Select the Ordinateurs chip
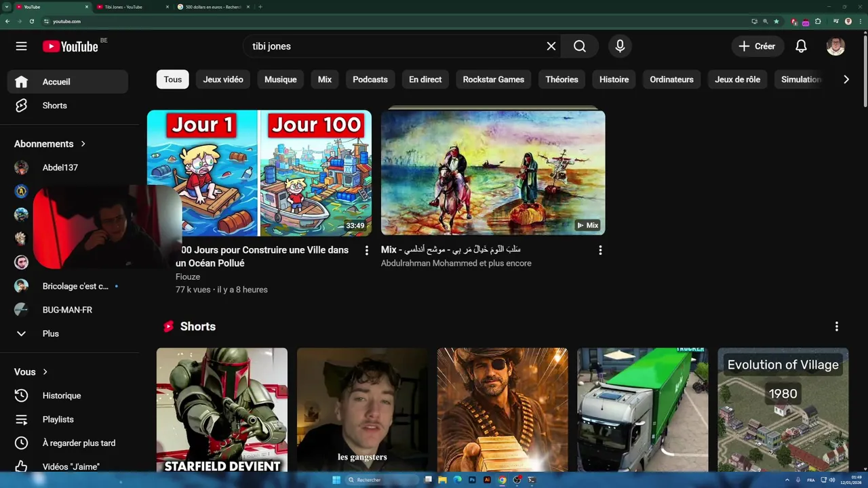The height and width of the screenshot is (488, 868). [672, 79]
